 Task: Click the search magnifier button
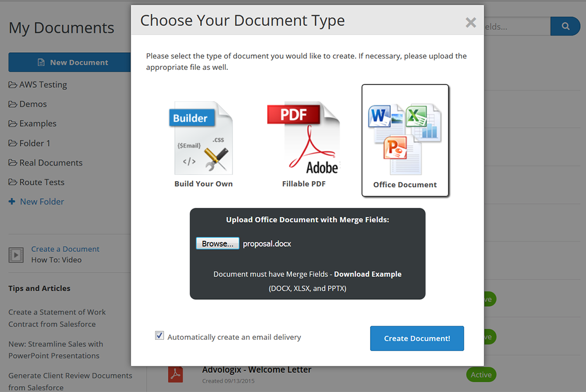pos(565,26)
